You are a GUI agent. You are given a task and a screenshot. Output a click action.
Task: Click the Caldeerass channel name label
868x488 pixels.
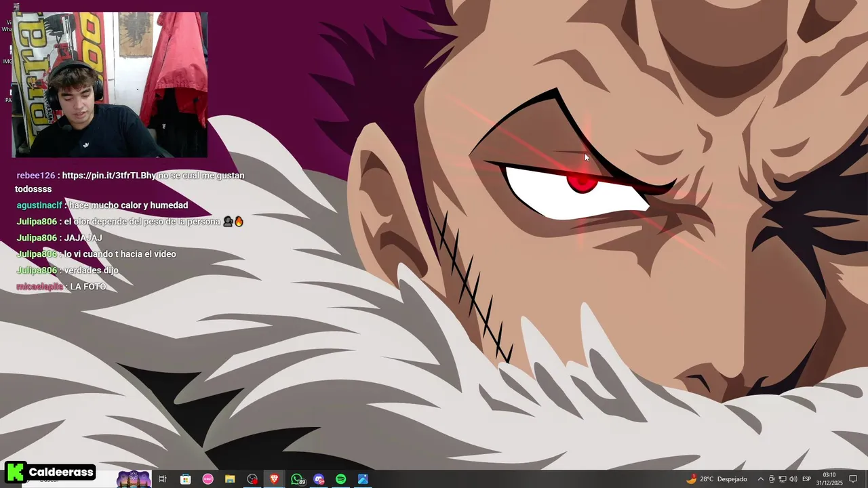(61, 472)
